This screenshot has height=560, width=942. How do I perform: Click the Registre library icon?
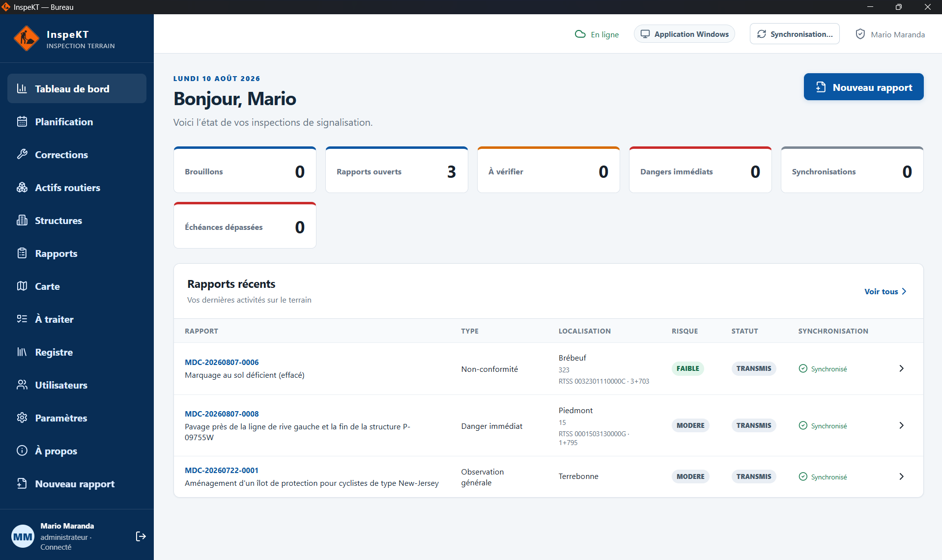(x=22, y=352)
